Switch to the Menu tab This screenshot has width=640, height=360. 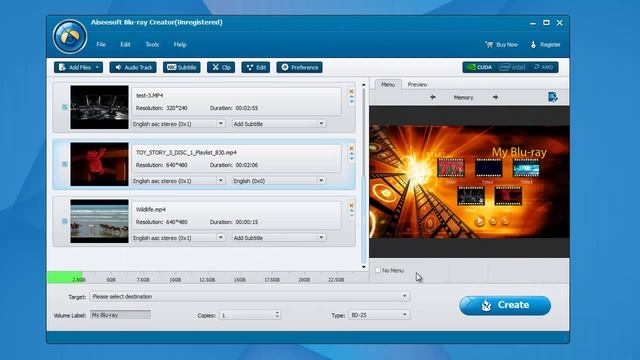coord(388,84)
